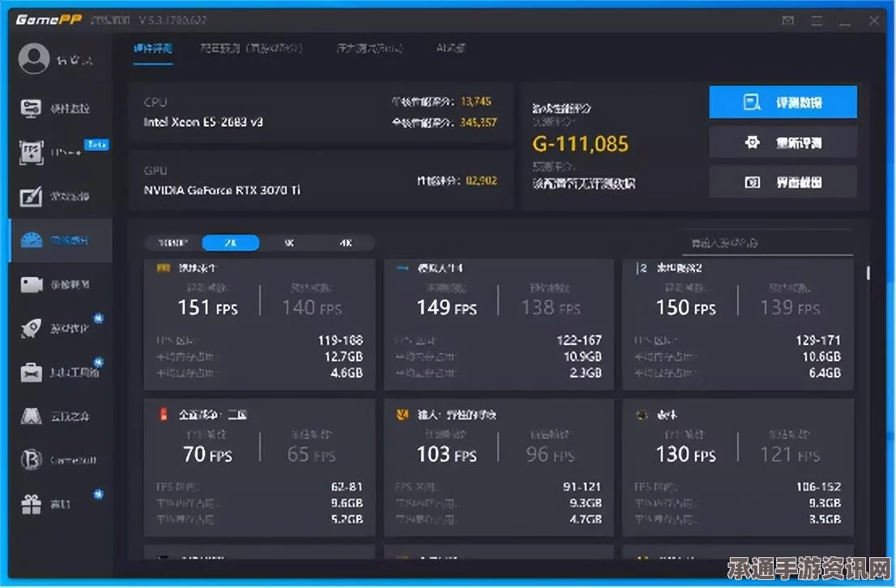Open the toolbox sidebar entry
896x588 pixels.
tap(59, 373)
